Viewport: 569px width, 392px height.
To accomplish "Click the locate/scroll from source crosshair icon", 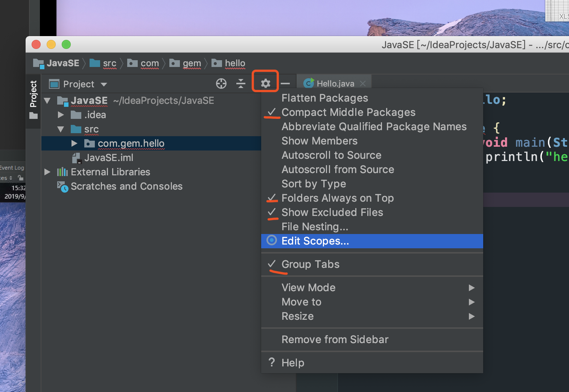I will tap(221, 84).
